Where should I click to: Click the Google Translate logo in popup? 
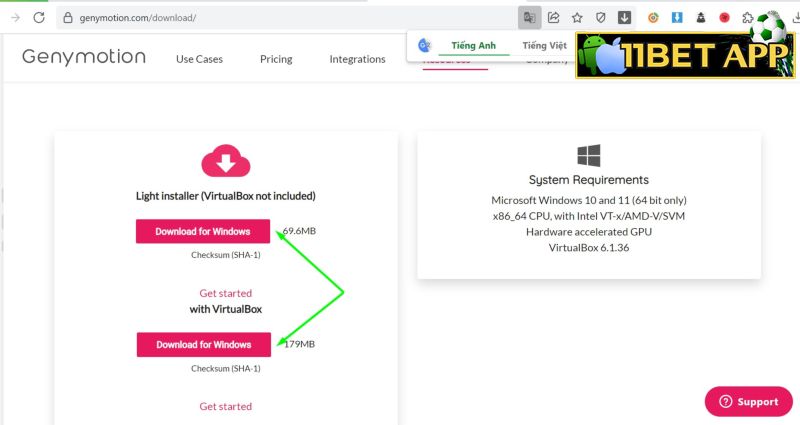click(424, 45)
